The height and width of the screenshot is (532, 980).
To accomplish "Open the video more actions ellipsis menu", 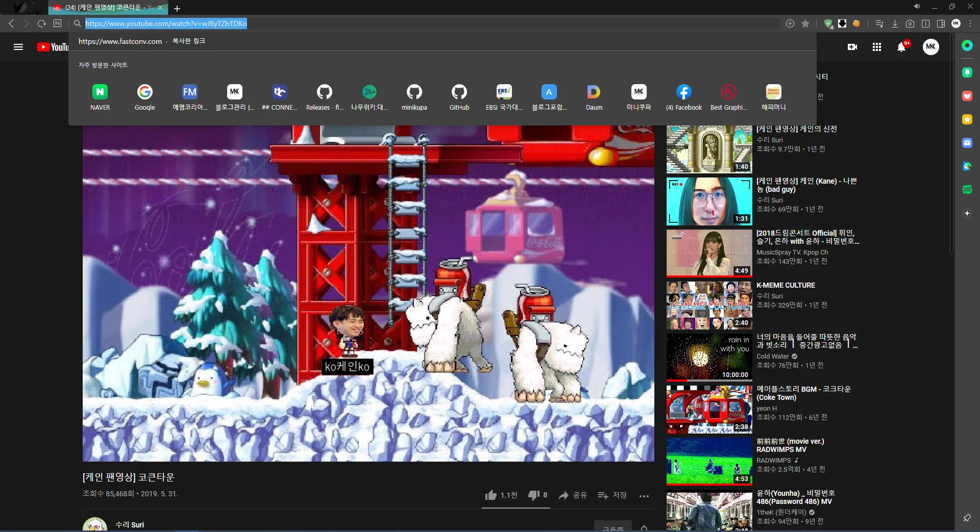I will click(644, 496).
